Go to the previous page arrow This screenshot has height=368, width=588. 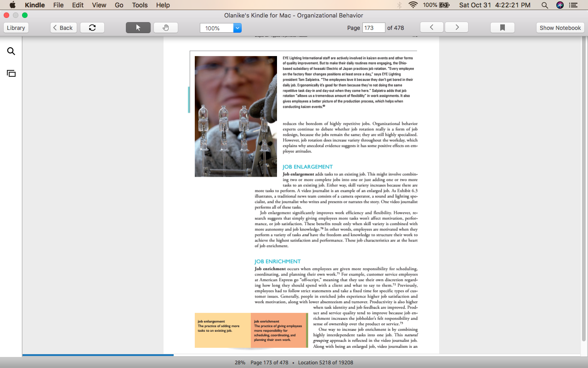point(431,28)
